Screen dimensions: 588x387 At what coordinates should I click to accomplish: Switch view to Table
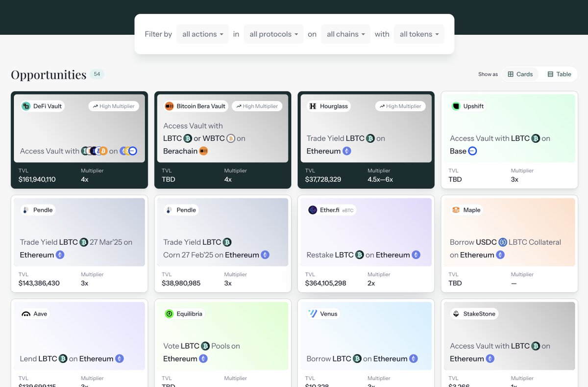coord(559,74)
